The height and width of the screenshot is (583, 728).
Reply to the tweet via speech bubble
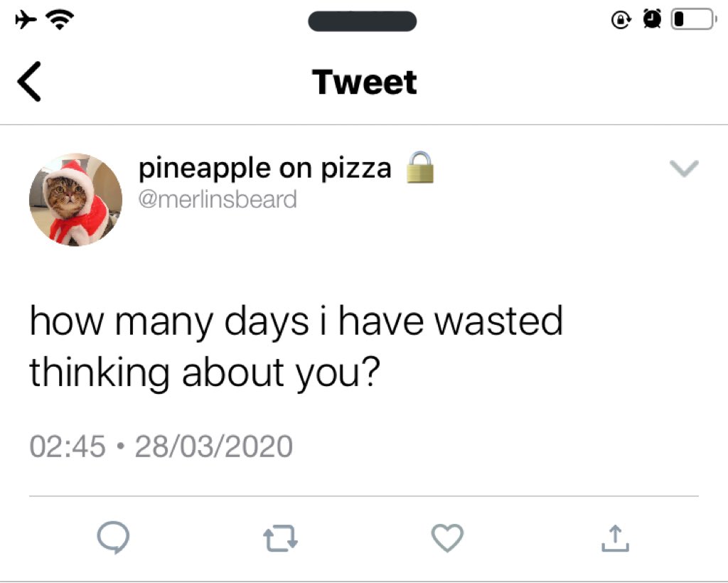(112, 539)
